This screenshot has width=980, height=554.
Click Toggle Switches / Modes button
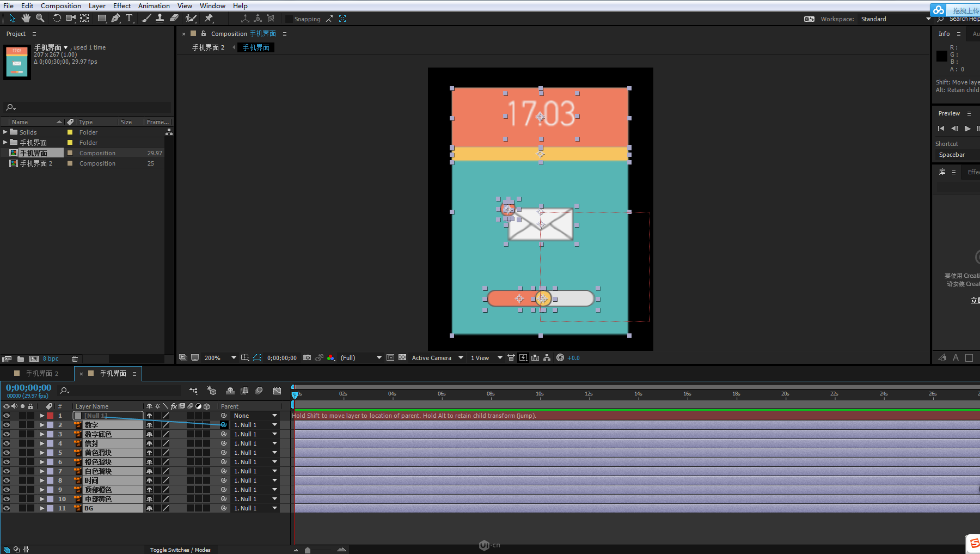180,550
